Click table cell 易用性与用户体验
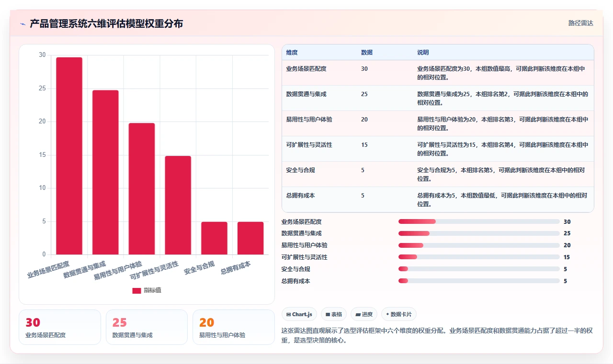 click(x=309, y=120)
